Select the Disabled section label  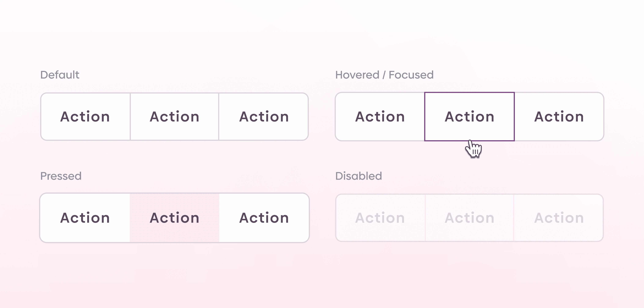(x=359, y=176)
